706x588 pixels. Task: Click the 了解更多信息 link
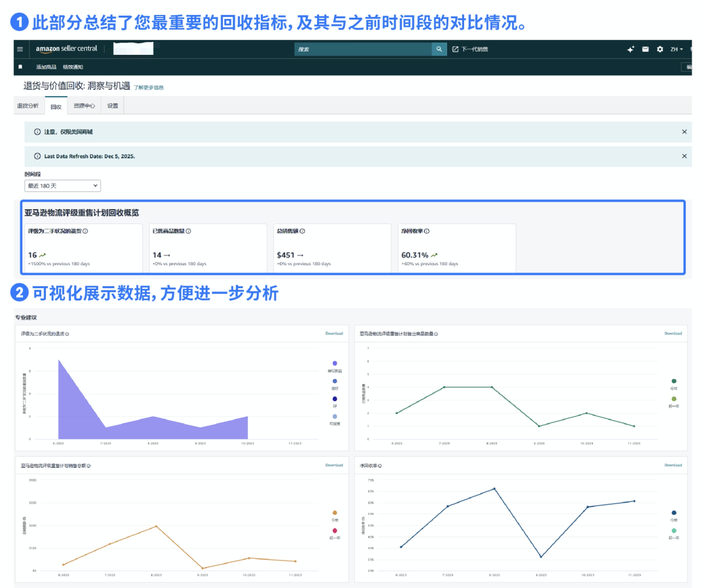148,87
